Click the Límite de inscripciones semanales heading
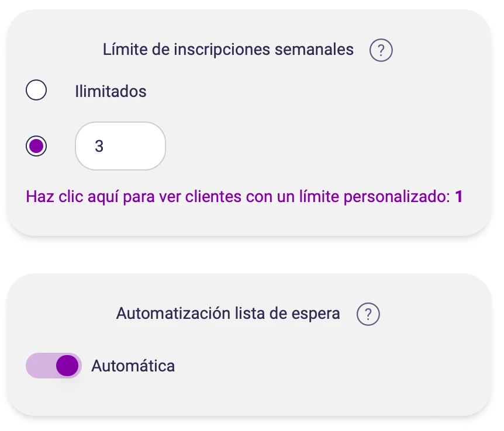 point(228,50)
